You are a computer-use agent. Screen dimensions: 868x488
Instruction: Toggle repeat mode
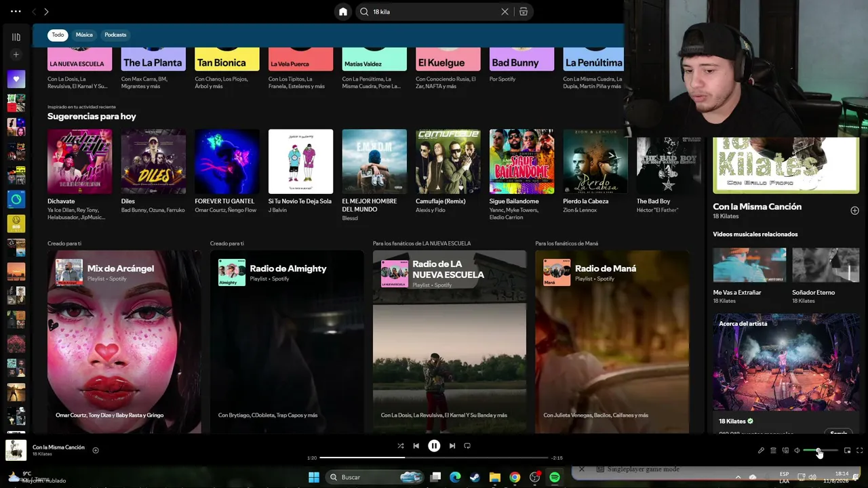click(467, 446)
